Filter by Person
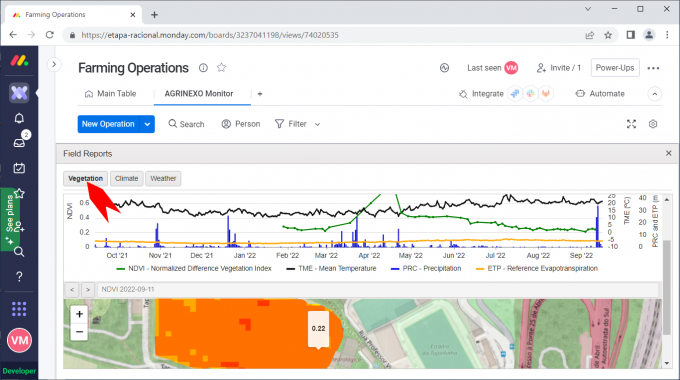Image resolution: width=680 pixels, height=380 pixels. [x=241, y=124]
